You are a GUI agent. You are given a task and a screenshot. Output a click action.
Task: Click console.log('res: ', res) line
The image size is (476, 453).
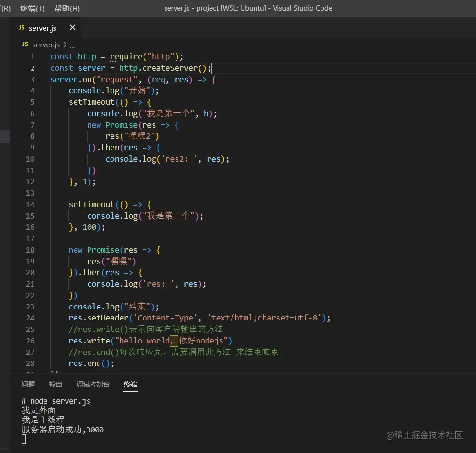[146, 284]
